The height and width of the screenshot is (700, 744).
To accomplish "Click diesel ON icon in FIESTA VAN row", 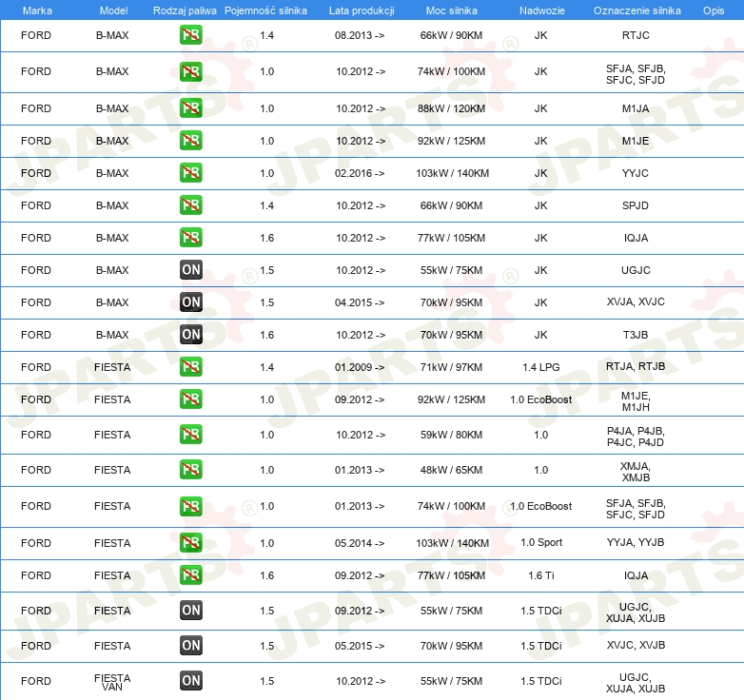I will click(190, 681).
